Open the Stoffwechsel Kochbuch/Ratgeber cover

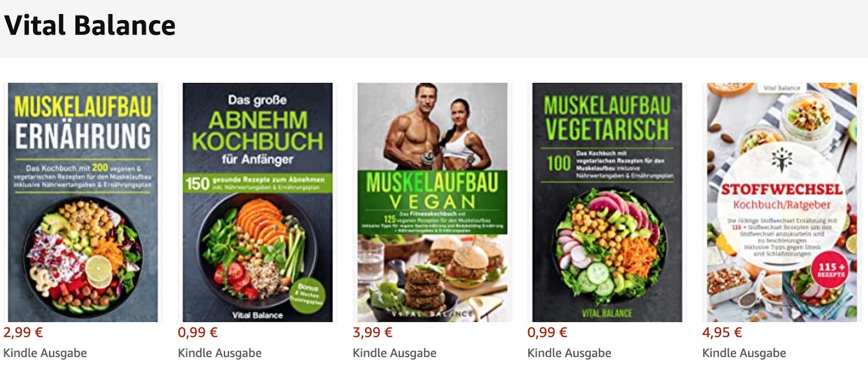[782, 202]
